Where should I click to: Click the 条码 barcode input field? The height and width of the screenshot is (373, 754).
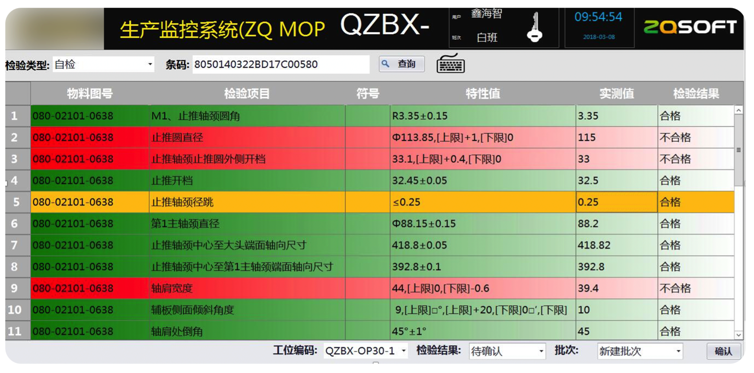(281, 64)
